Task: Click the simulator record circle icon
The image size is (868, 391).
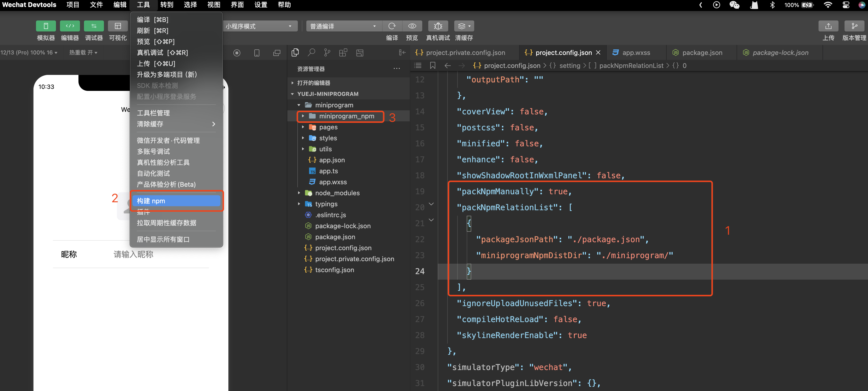Action: click(237, 53)
